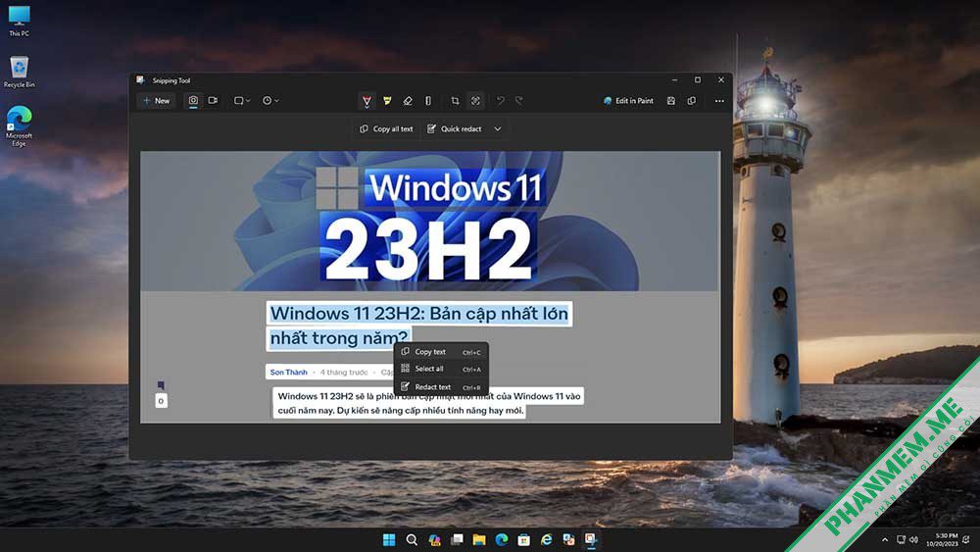The width and height of the screenshot is (980, 552).
Task: Click the network tray icon
Action: pos(901,539)
